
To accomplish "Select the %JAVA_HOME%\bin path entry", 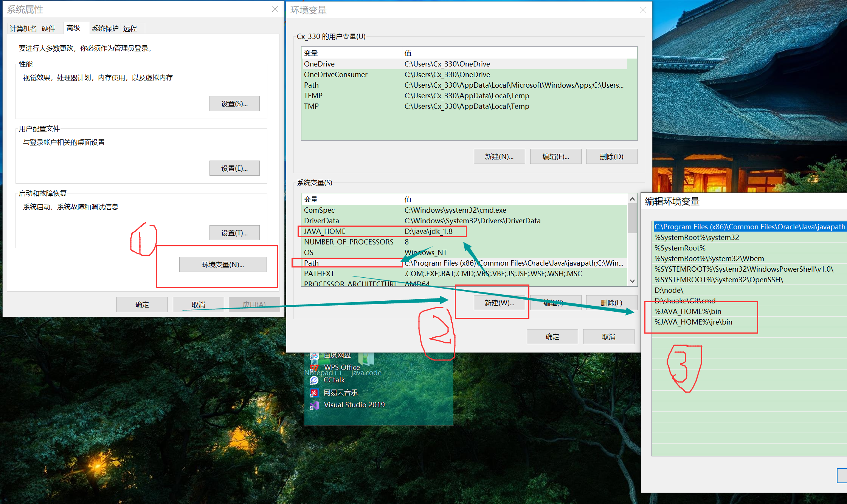I will coord(688,311).
